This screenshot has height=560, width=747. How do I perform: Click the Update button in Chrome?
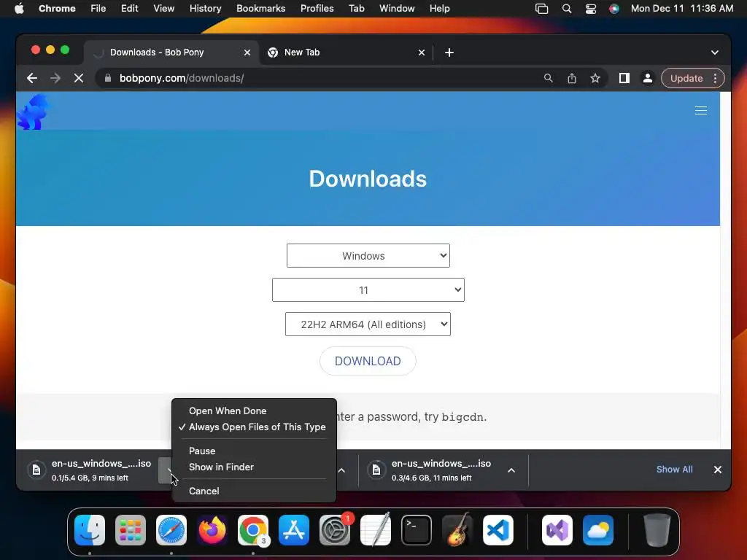(x=686, y=78)
